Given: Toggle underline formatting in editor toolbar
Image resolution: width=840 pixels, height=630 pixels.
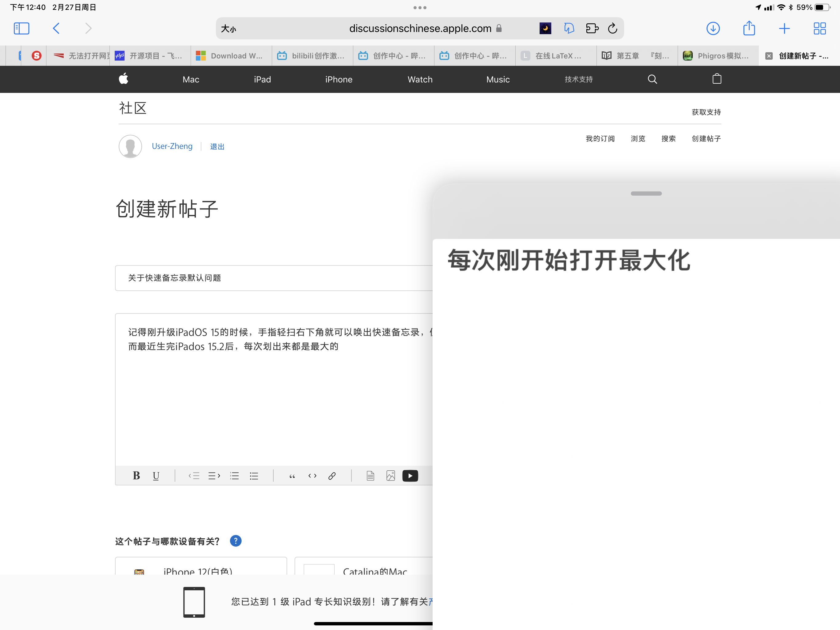Looking at the screenshot, I should pyautogui.click(x=156, y=476).
